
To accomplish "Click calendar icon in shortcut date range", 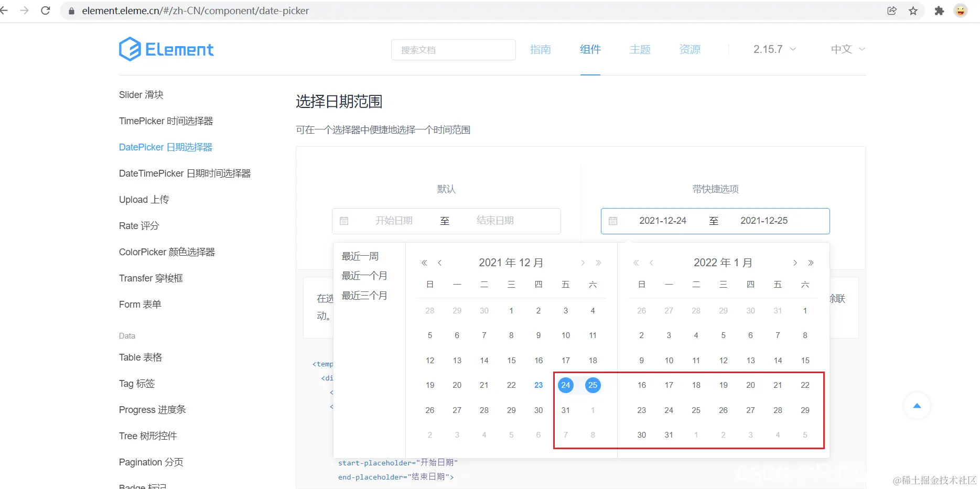I will (x=613, y=221).
